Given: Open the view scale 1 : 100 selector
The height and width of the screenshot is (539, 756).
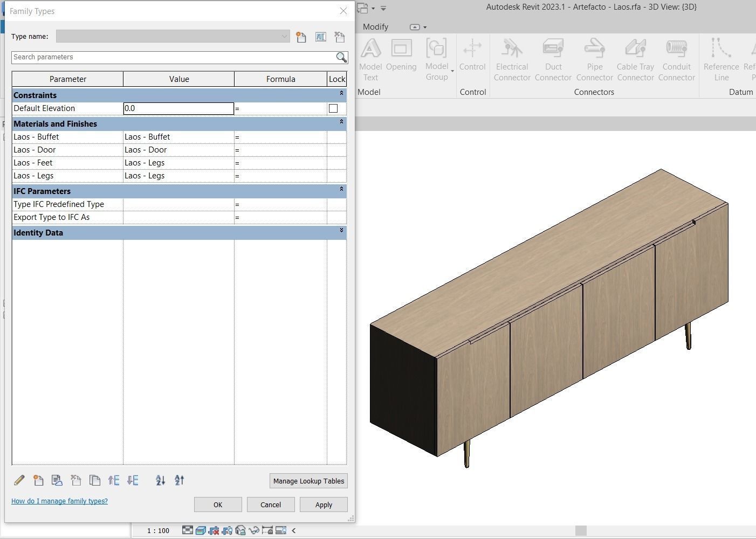Looking at the screenshot, I should 158,530.
